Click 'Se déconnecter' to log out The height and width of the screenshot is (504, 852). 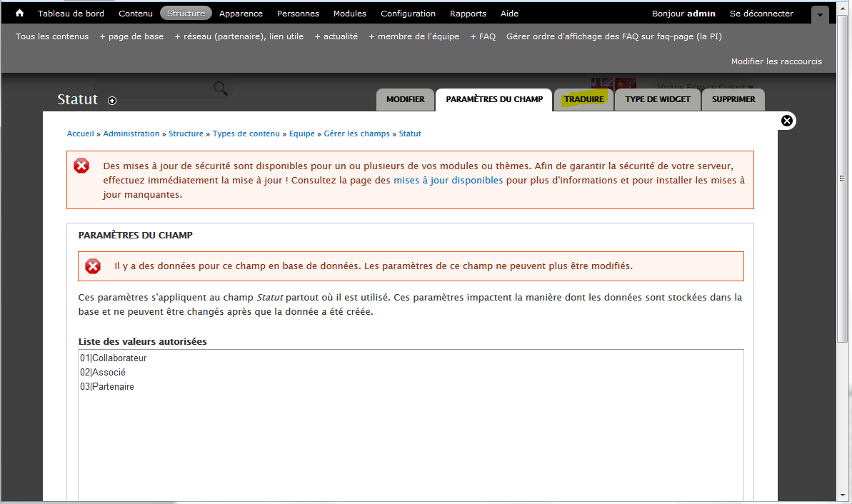[761, 14]
